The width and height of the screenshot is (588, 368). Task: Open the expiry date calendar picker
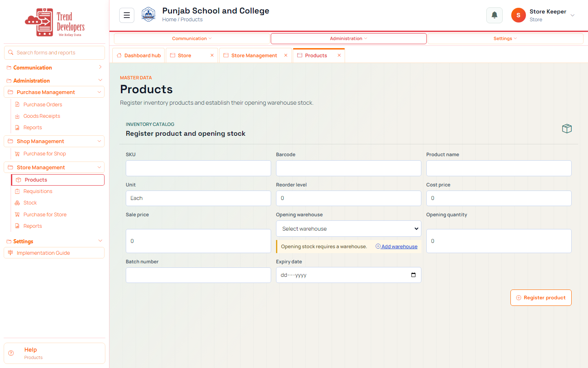[x=413, y=275]
